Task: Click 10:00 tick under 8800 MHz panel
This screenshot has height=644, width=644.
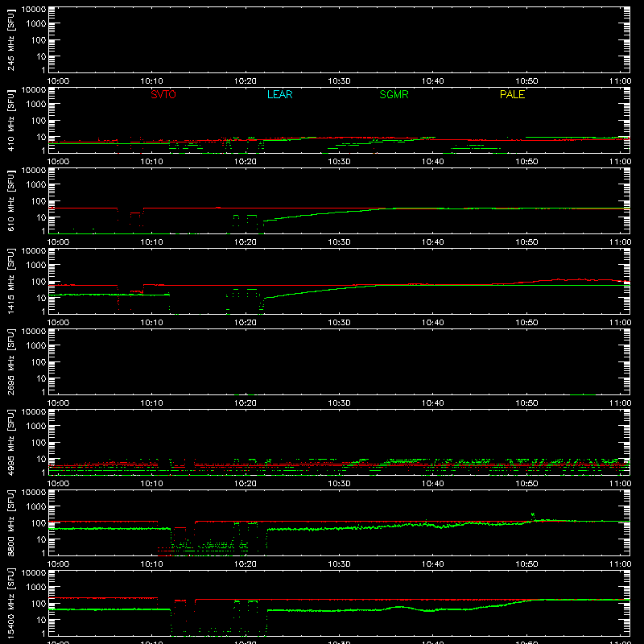Action: point(58,564)
